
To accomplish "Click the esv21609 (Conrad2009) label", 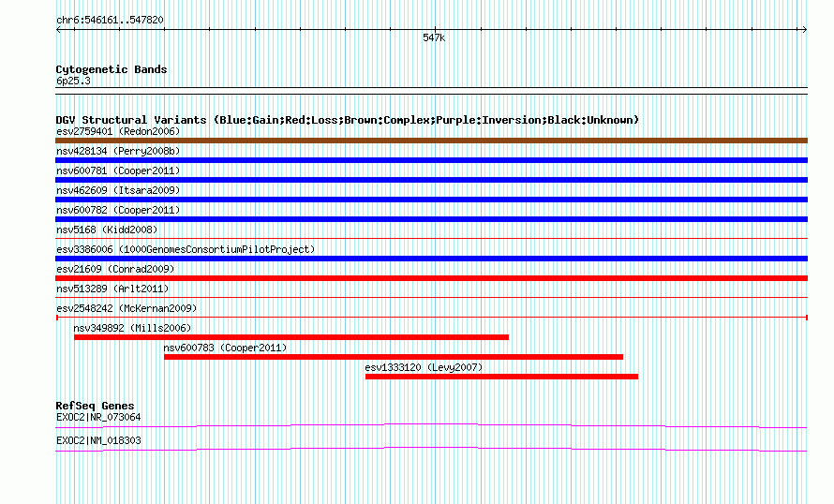I will pyautogui.click(x=115, y=269).
